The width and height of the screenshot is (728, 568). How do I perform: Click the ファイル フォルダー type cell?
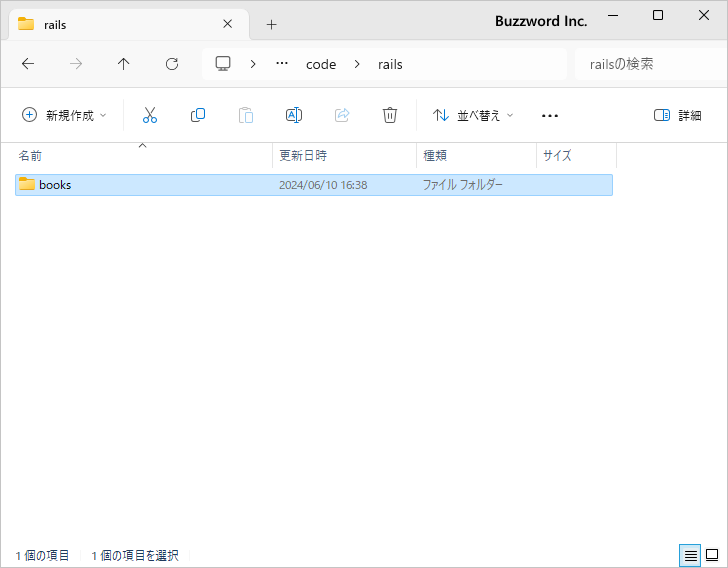click(x=462, y=185)
